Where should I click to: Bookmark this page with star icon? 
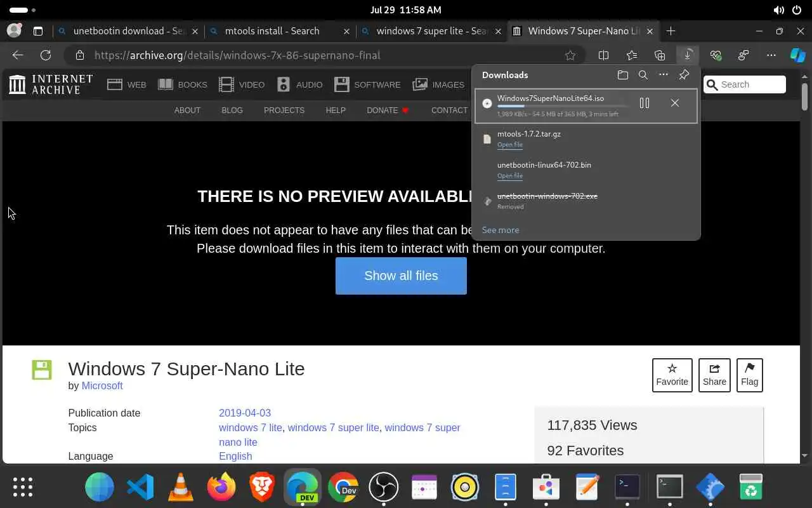570,55
